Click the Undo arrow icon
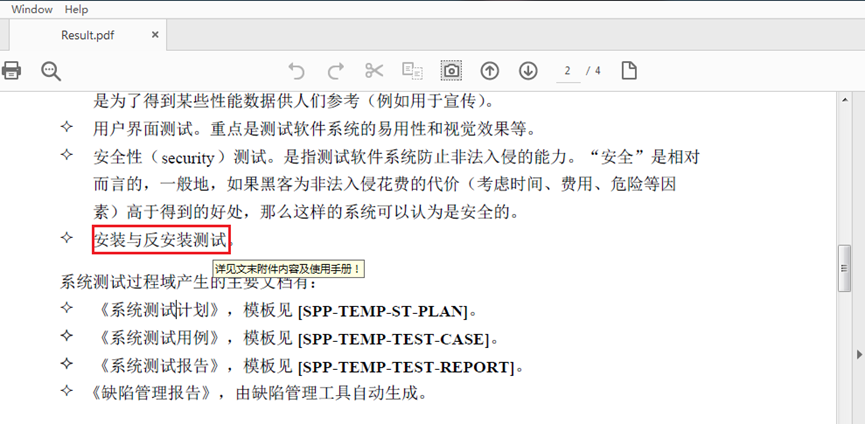 (297, 71)
